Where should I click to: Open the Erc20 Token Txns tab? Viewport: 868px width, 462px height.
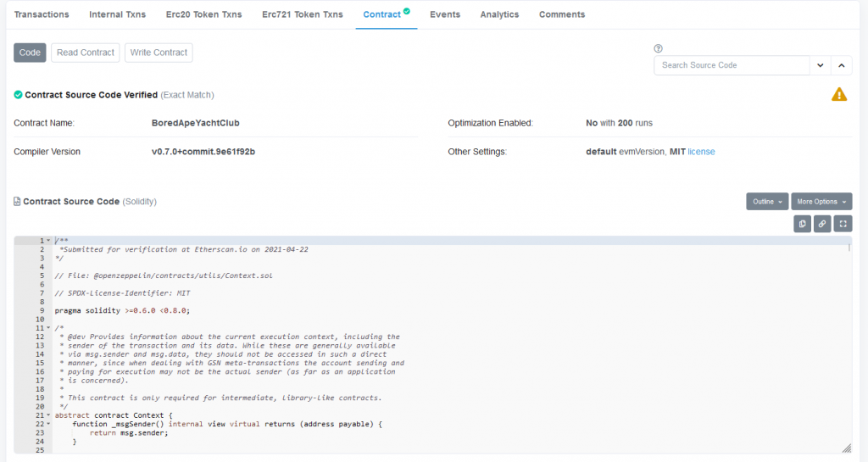203,14
